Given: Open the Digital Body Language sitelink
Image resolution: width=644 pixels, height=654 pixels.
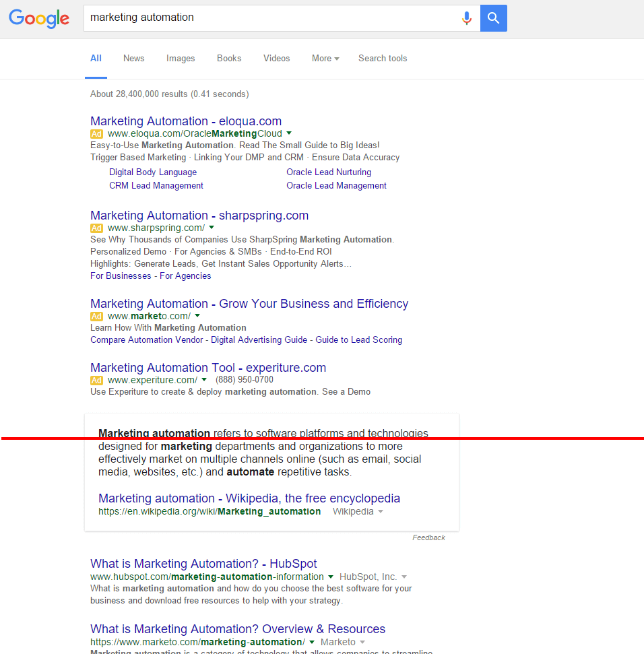Looking at the screenshot, I should [153, 172].
